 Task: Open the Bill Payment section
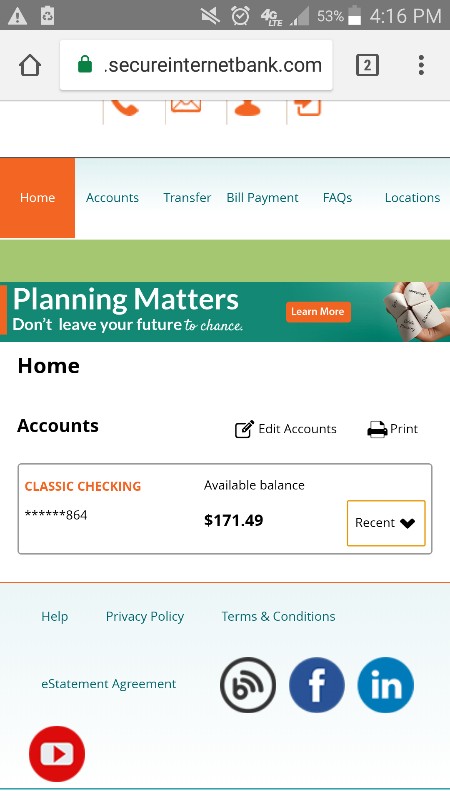point(262,198)
